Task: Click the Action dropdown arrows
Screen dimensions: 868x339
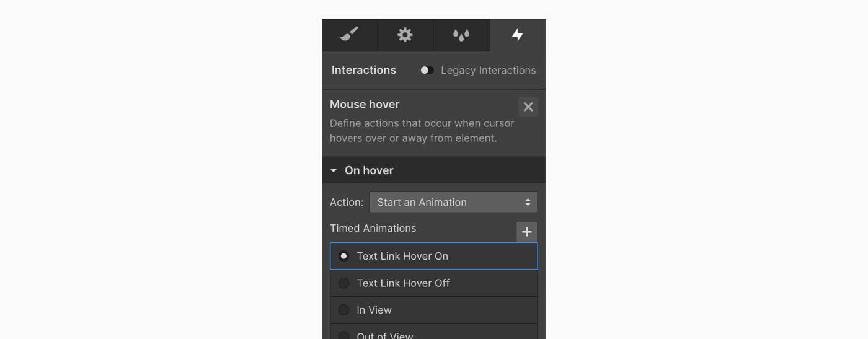Action: pyautogui.click(x=528, y=202)
